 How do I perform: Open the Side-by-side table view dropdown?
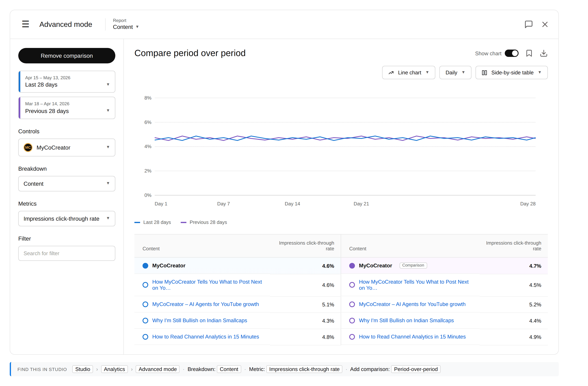pyautogui.click(x=511, y=73)
